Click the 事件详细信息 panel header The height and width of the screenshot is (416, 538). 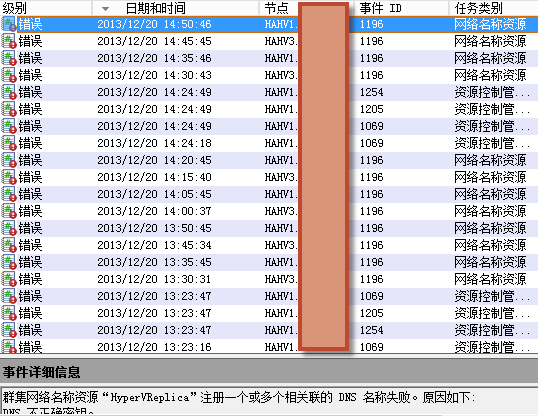click(x=42, y=372)
